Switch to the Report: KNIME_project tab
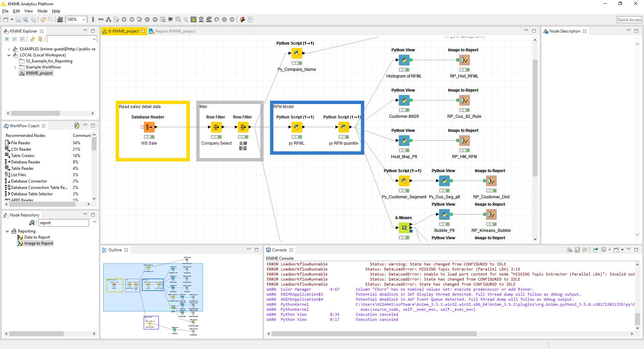Screen dimensions: 644x349 [x=172, y=31]
